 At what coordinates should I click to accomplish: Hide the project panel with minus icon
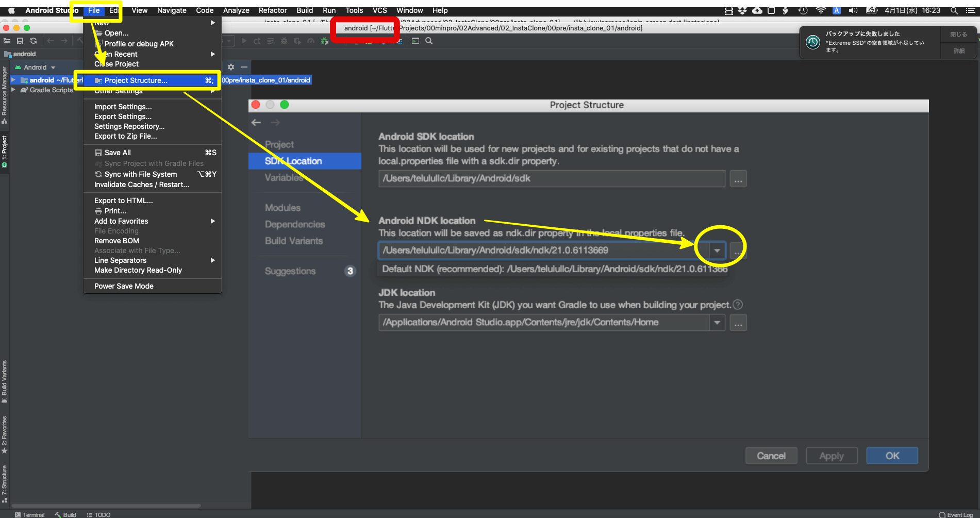point(244,67)
